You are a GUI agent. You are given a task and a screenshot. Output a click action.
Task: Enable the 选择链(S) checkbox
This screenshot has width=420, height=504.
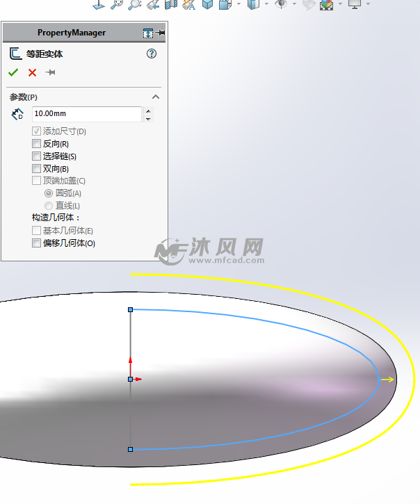(x=36, y=156)
